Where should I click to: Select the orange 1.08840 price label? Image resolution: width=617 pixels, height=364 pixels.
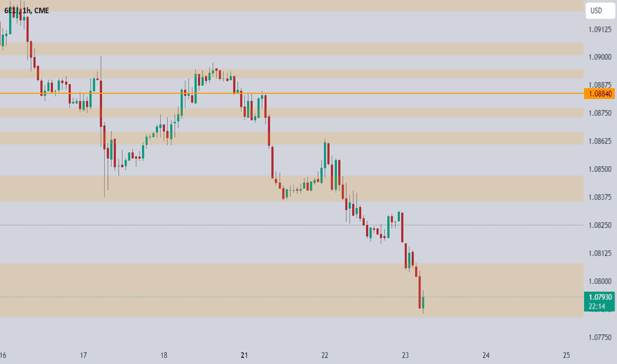tap(599, 94)
